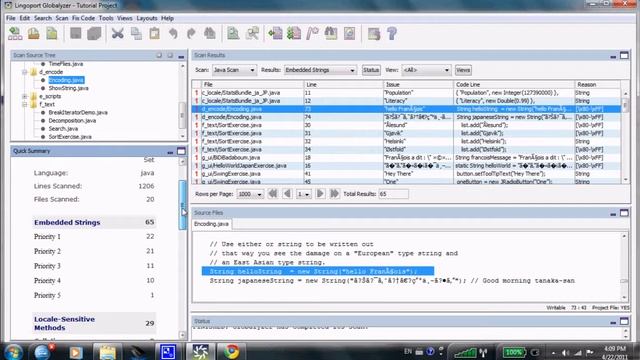Viewport: 640px width, 360px height.
Task: Maximize the Quick Summary panel
Action: [181, 151]
